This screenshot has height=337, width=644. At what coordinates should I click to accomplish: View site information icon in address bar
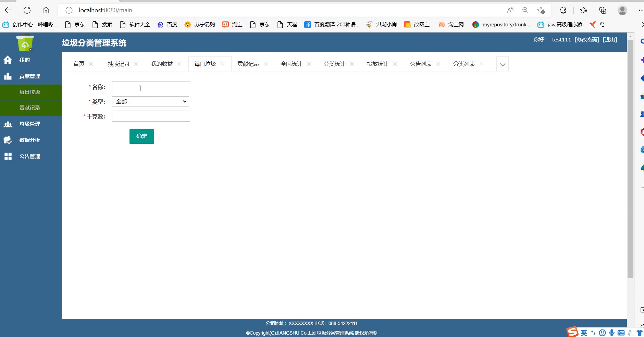[x=69, y=10]
